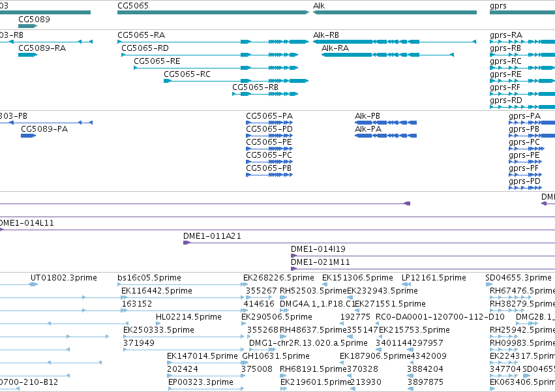The image size is (555, 392).
Task: Click the Alk-RA transcript label
Action: (335, 48)
